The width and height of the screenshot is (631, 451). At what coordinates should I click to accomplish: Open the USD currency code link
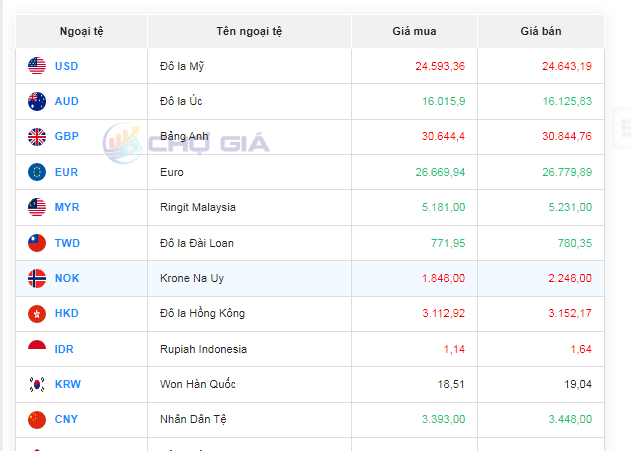click(66, 66)
